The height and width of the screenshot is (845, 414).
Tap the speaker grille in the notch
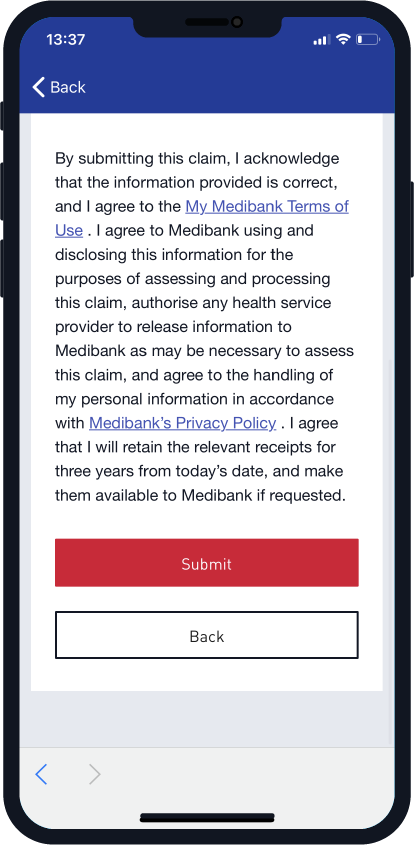[206, 22]
